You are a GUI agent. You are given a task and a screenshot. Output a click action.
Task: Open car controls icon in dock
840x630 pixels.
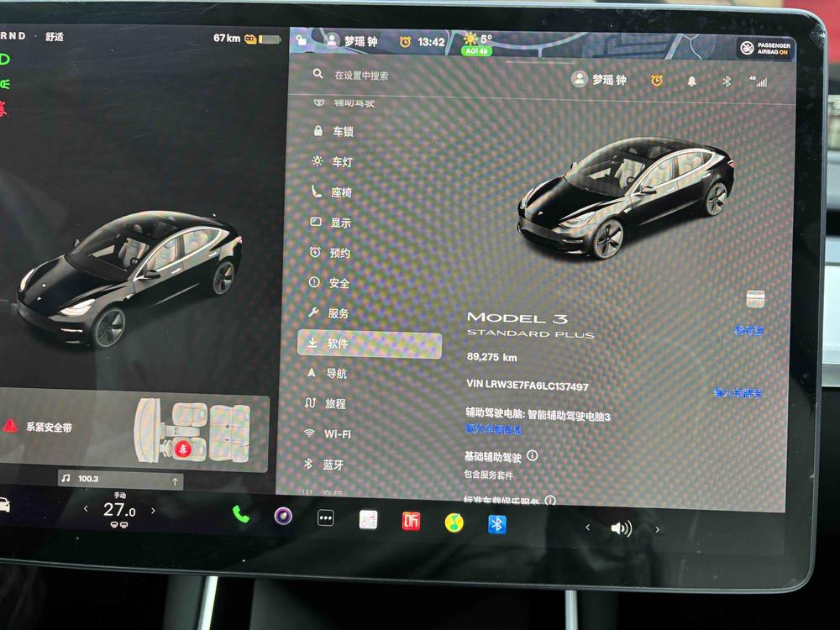pyautogui.click(x=3, y=505)
